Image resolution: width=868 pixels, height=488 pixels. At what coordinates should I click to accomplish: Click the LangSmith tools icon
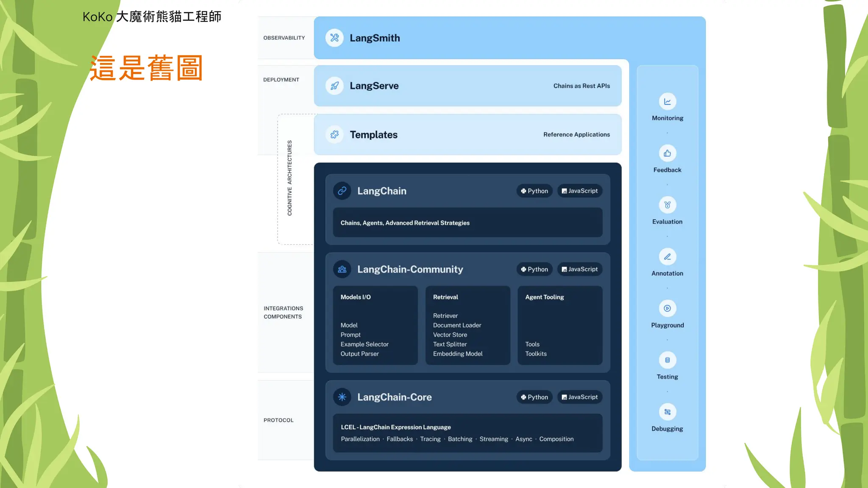[x=334, y=38]
